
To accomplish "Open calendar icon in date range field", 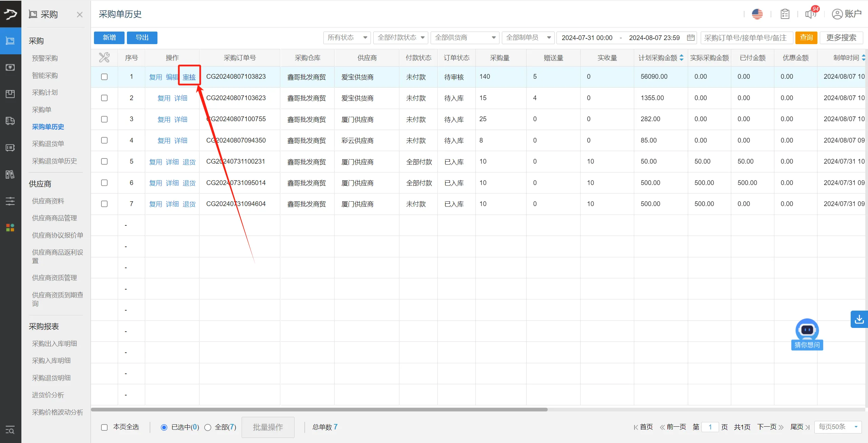I will [691, 38].
